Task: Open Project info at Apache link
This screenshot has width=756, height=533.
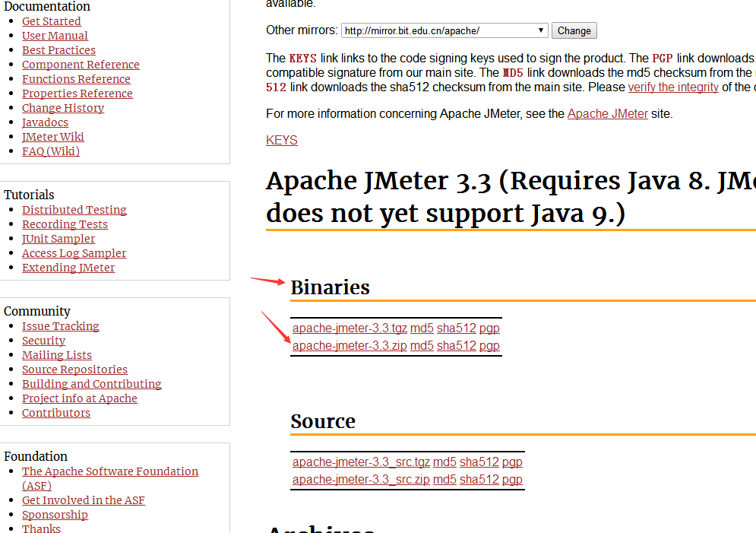Action: (80, 398)
